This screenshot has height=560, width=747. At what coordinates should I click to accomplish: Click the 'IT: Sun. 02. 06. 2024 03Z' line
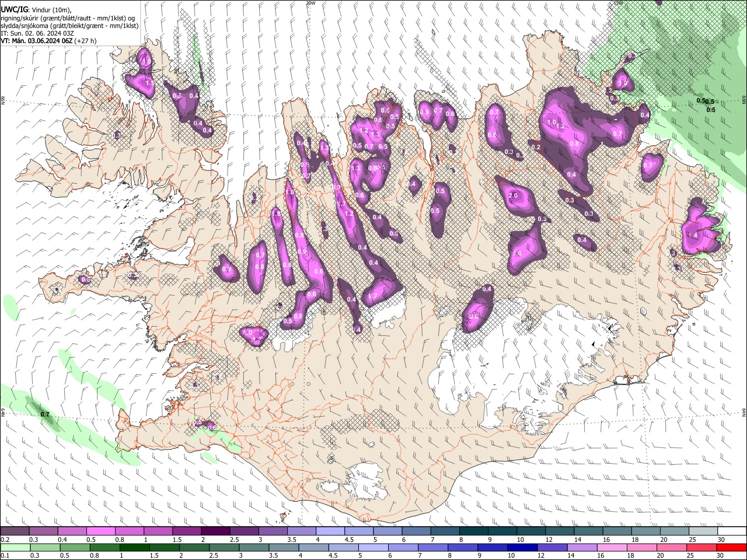click(37, 33)
